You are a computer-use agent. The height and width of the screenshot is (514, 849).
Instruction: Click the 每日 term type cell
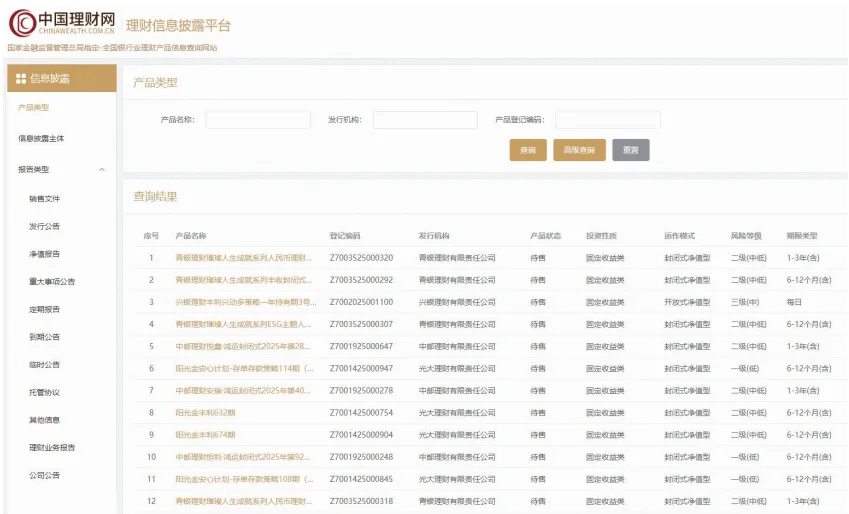point(794,302)
